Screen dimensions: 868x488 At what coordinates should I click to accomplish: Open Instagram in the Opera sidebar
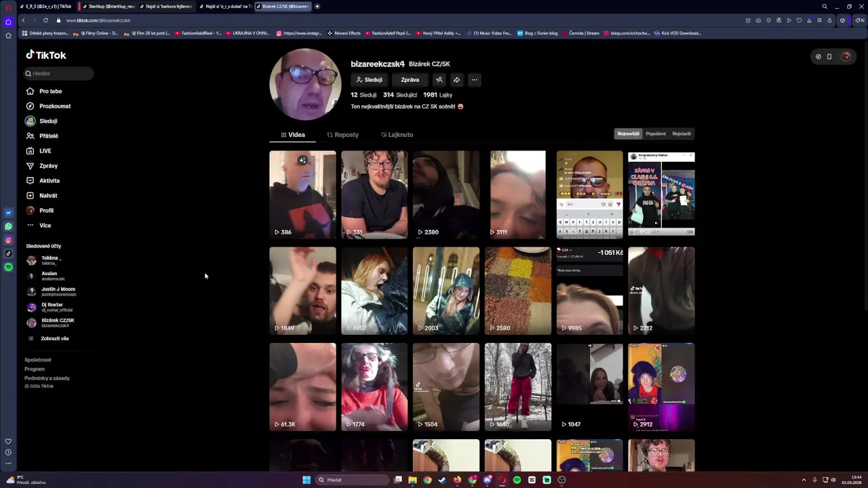coord(8,240)
